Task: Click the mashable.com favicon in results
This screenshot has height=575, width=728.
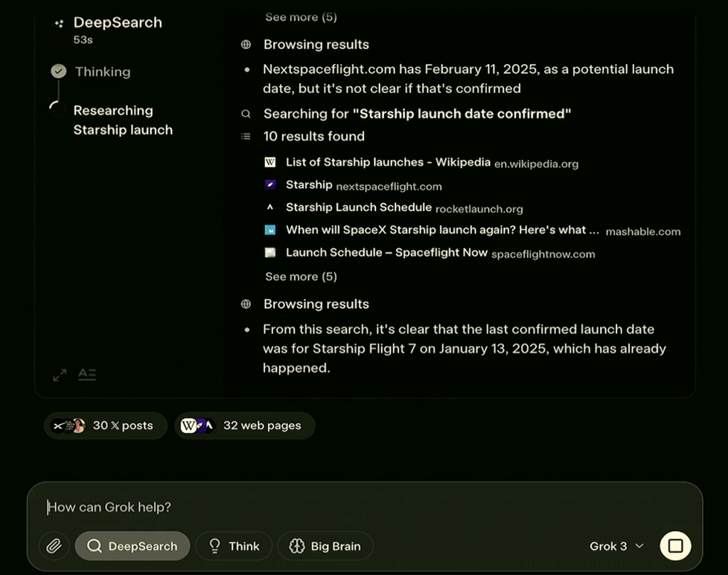Action: (270, 230)
